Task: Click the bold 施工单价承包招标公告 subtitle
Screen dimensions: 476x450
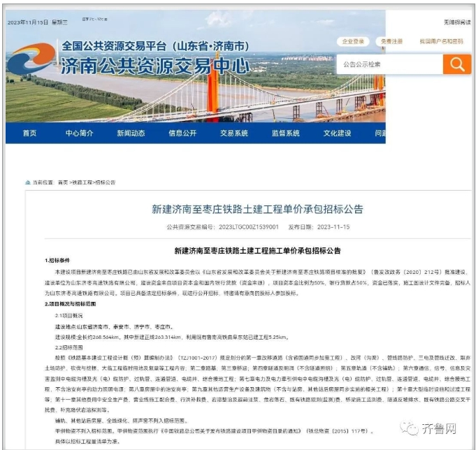Action: (x=257, y=251)
